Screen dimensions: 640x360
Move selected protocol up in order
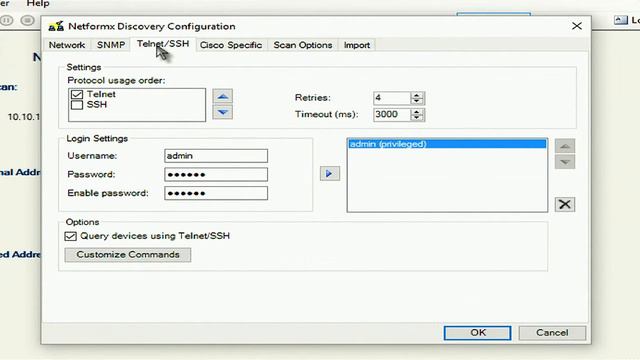point(222,96)
